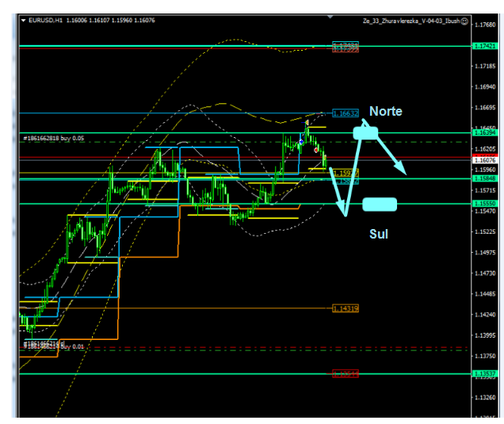The height and width of the screenshot is (424, 504).
Task: Click the orange 1.14319 price level tag
Action: pos(346,308)
